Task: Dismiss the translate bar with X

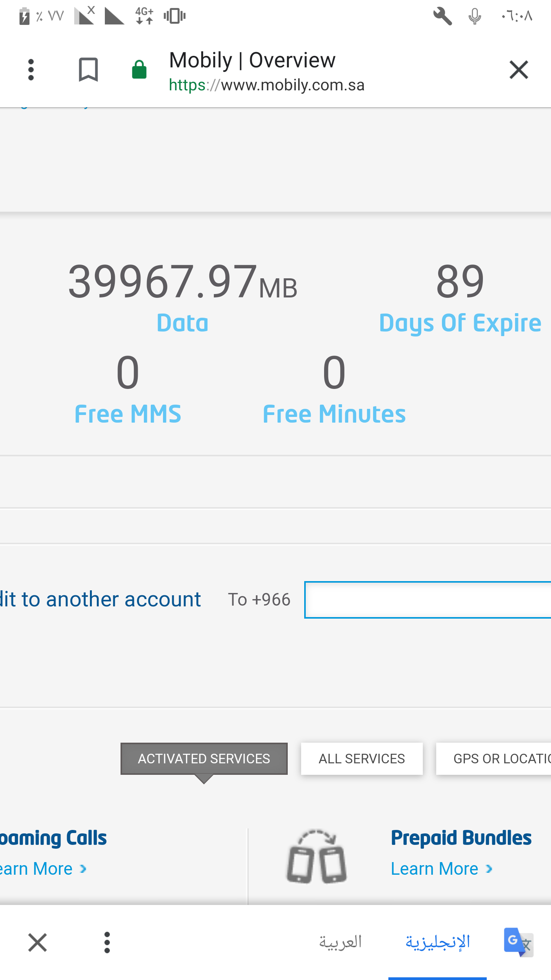Action: click(x=37, y=942)
